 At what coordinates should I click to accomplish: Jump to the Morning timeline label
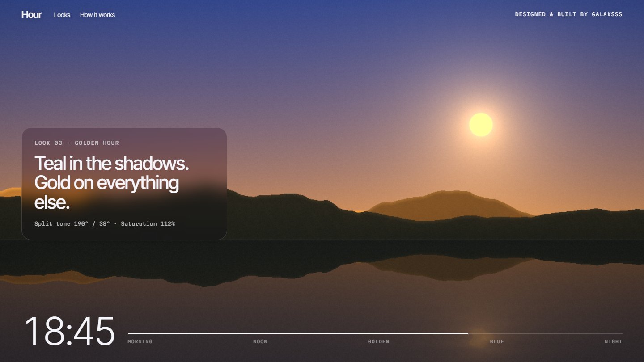140,341
